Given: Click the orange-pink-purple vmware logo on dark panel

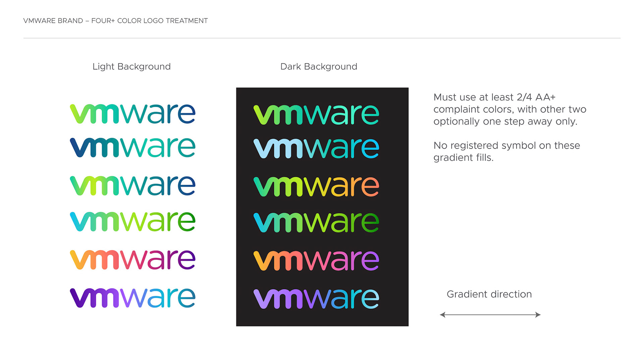Looking at the screenshot, I should 316,260.
